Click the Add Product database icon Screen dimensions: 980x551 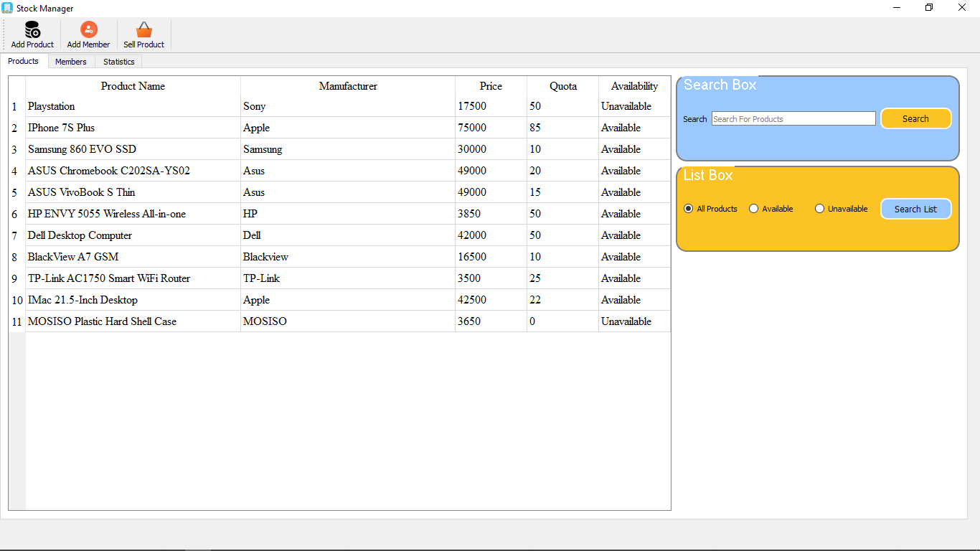point(32,29)
